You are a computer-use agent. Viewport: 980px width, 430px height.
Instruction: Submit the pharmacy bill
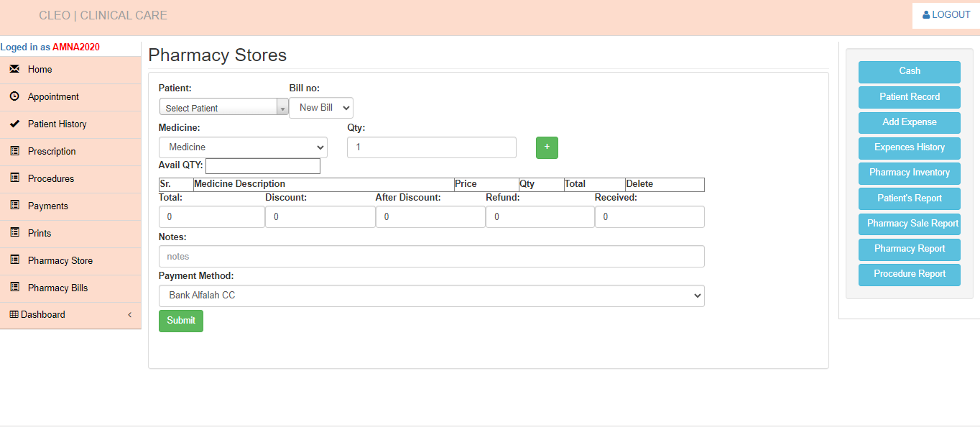pos(180,321)
